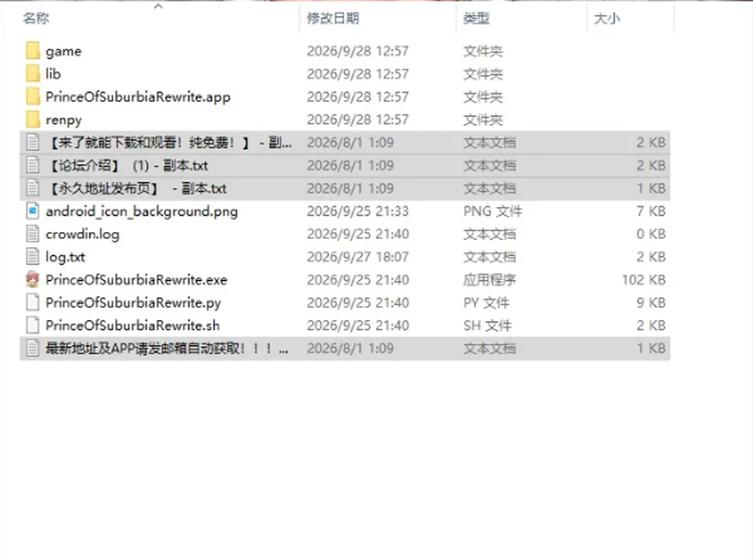
Task: Select the 最新地址及APP请发邮箱自动获取 text file
Action: pos(345,348)
